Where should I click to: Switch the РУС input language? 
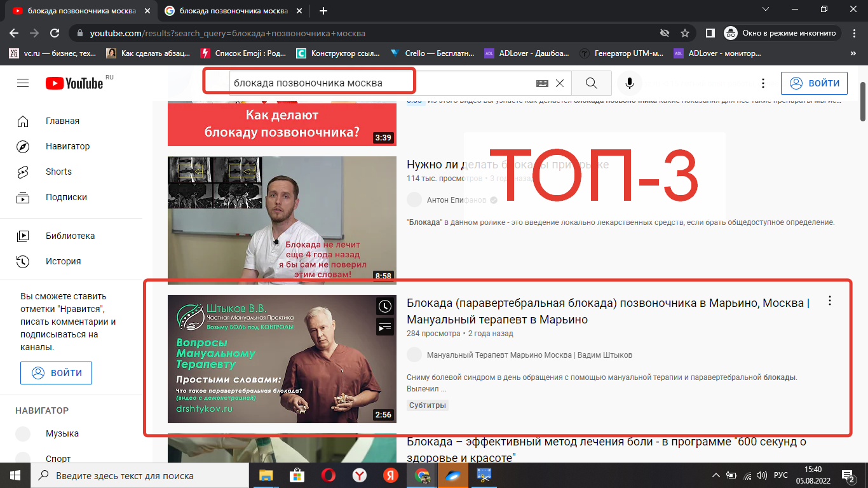[x=780, y=475]
